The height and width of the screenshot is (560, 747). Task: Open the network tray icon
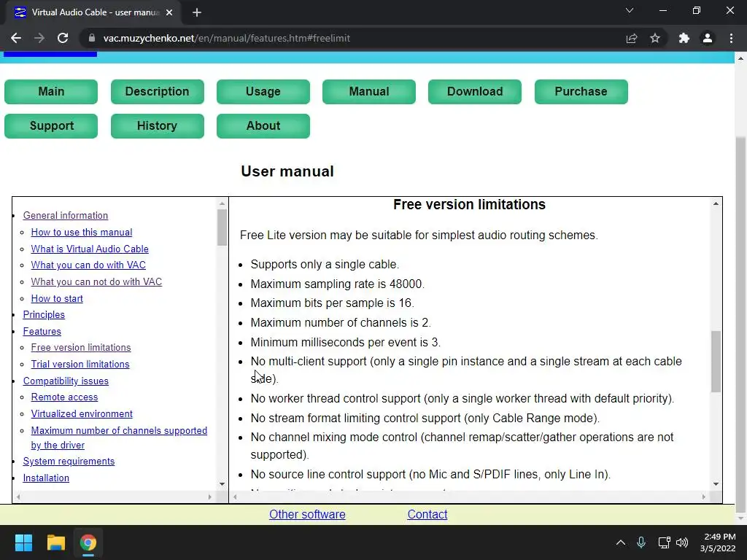coord(664,542)
